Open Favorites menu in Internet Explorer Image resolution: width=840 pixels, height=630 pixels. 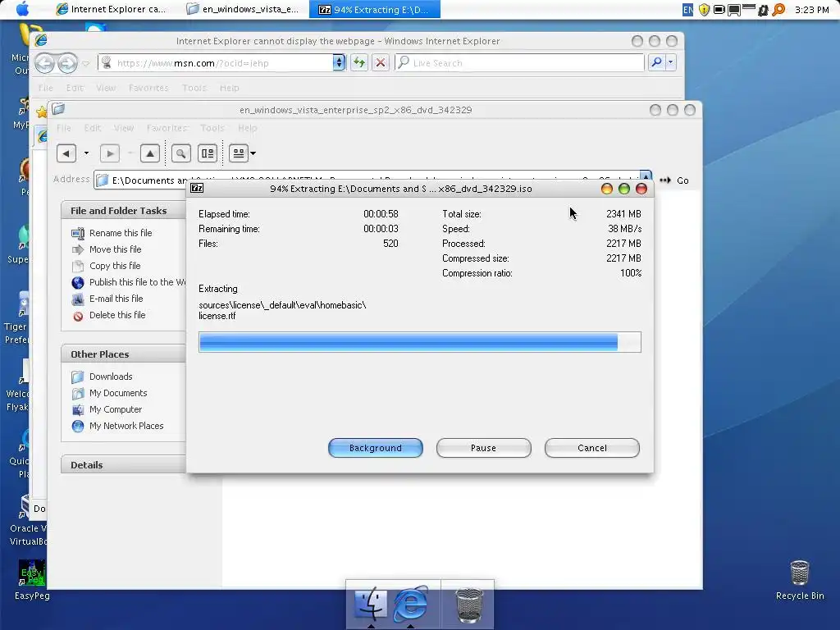148,88
